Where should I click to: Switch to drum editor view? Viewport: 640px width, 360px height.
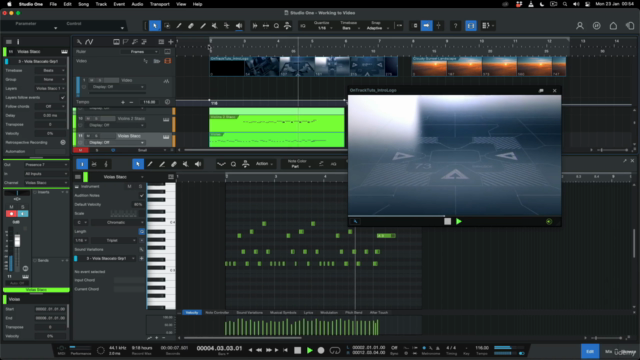(x=94, y=164)
